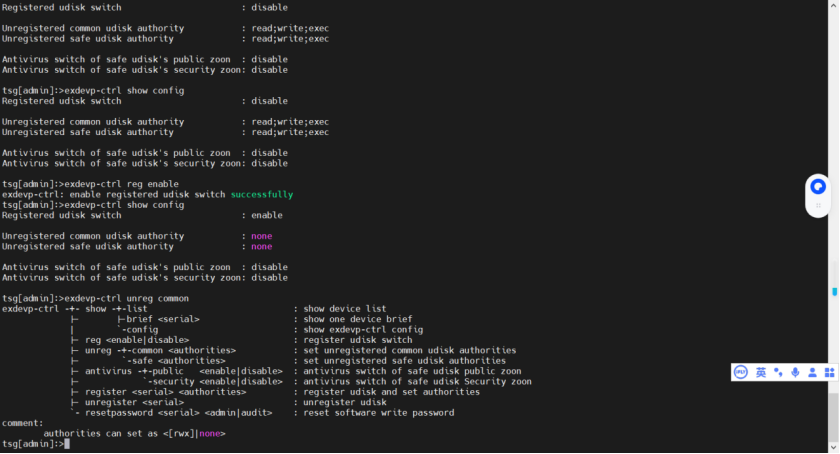Click the scrollbar up arrow

pyautogui.click(x=834, y=5)
